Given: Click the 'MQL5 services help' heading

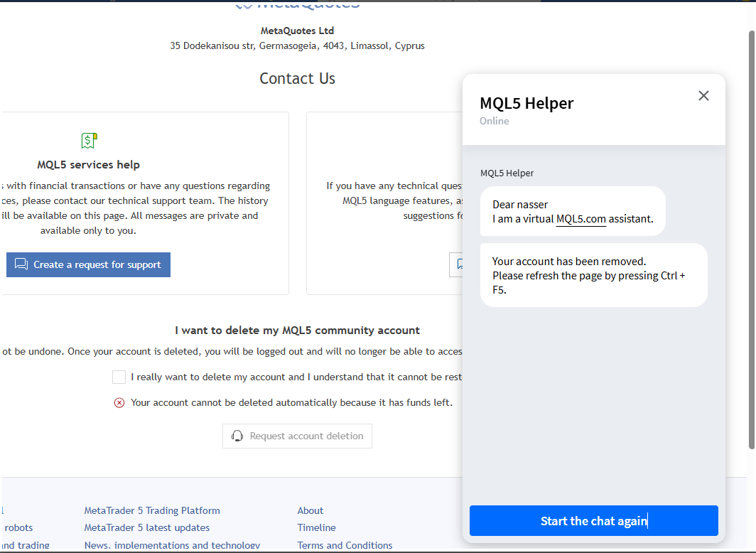Looking at the screenshot, I should tap(89, 165).
